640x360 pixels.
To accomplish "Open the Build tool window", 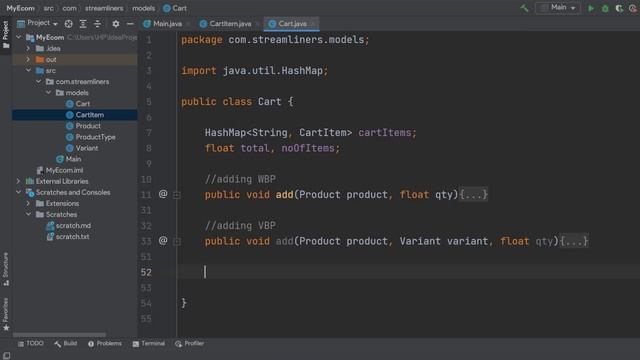I will point(65,344).
